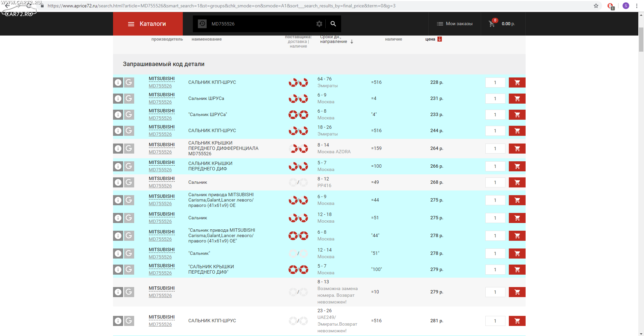Click stock value =159

[376, 149]
